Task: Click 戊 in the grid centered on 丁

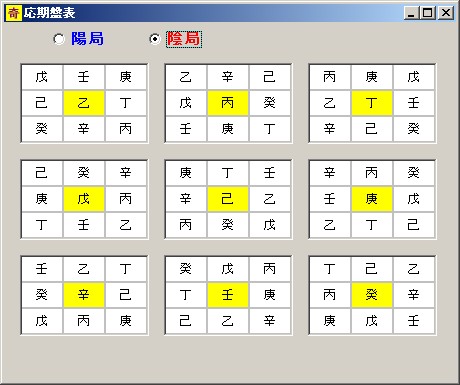Action: click(414, 77)
